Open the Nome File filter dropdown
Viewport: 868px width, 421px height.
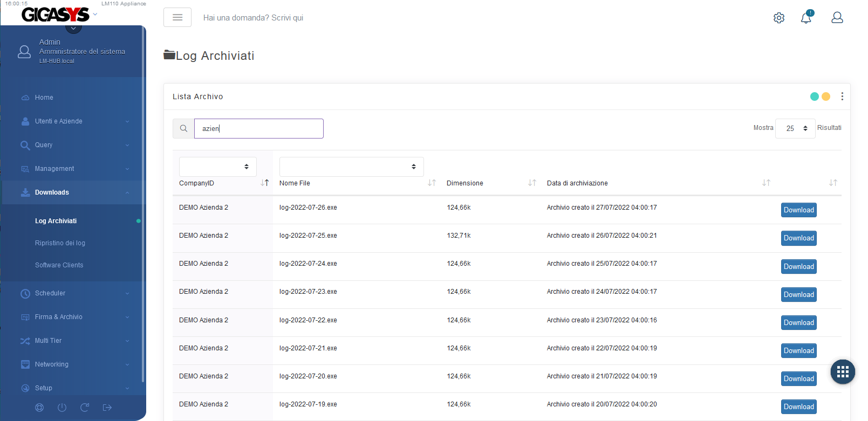pyautogui.click(x=352, y=167)
